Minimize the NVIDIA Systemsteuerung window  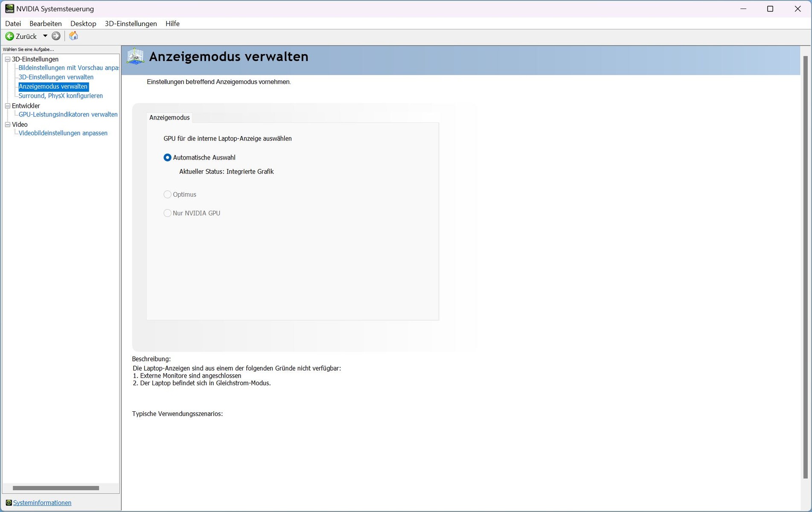(743, 9)
